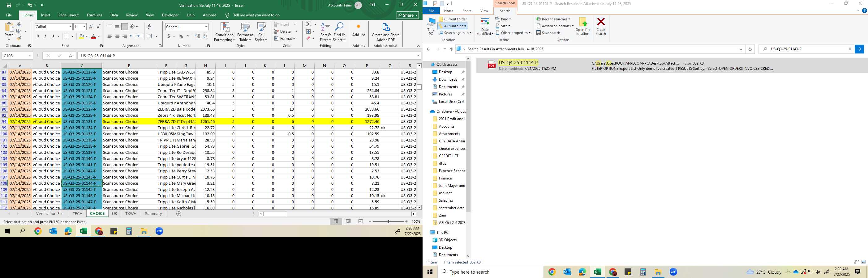
Task: Open Format cells button
Action: click(285, 38)
